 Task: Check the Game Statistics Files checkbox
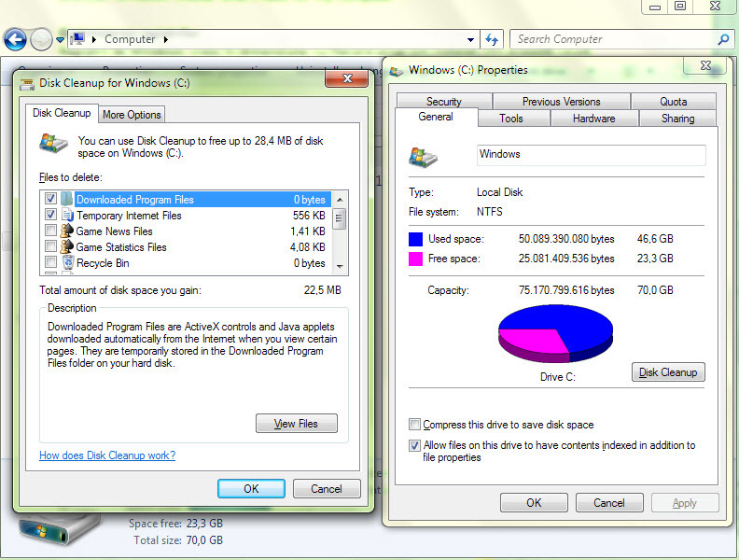pos(50,246)
